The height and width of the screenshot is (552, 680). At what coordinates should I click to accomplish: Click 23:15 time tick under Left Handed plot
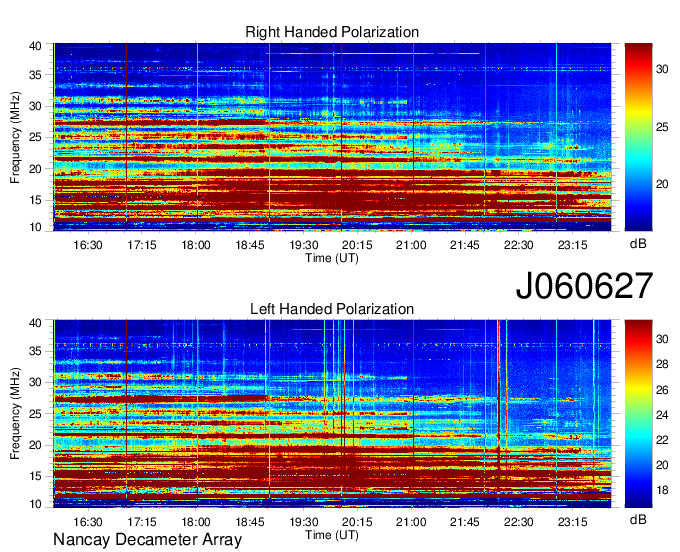[572, 522]
